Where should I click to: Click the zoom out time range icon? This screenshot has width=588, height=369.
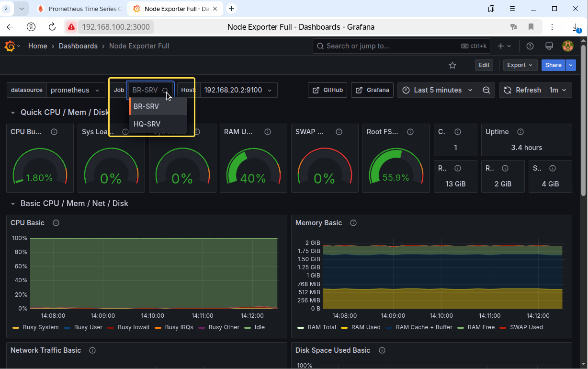click(x=486, y=90)
